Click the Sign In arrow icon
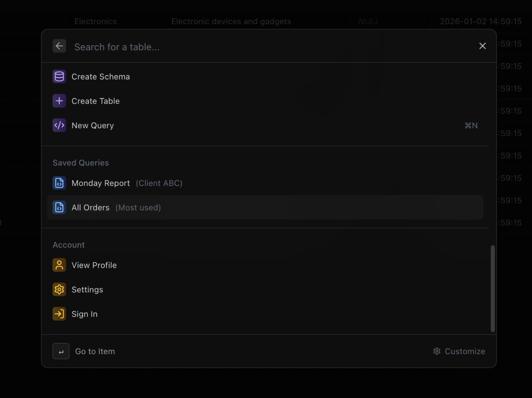 59,314
